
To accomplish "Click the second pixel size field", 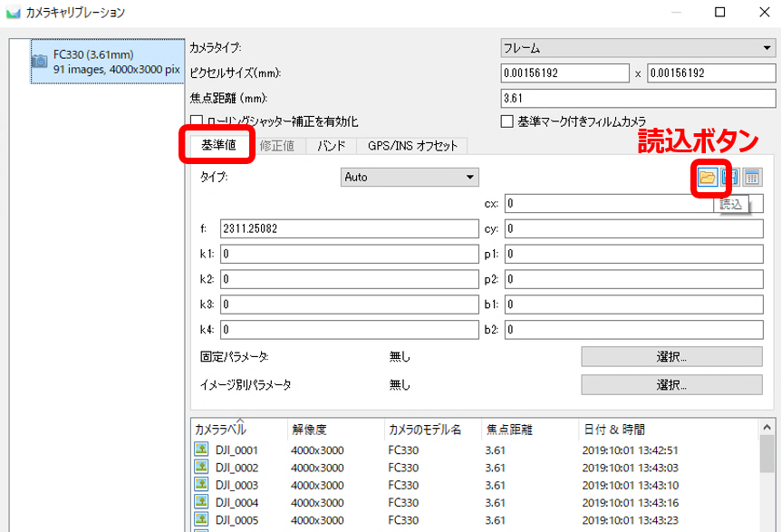I will coord(711,73).
